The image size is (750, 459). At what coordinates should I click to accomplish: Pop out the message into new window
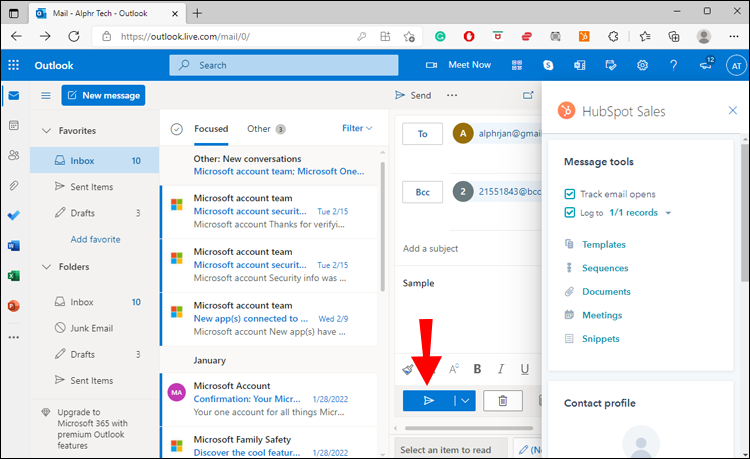click(528, 95)
